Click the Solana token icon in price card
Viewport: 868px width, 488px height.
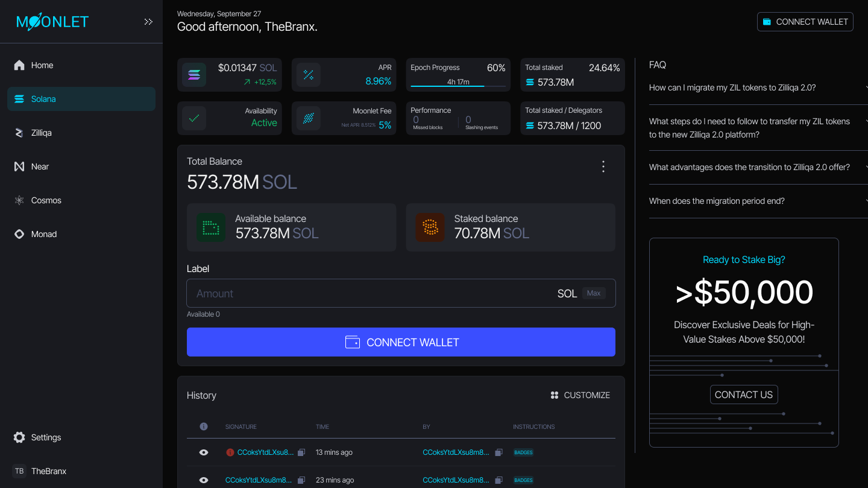(x=194, y=75)
